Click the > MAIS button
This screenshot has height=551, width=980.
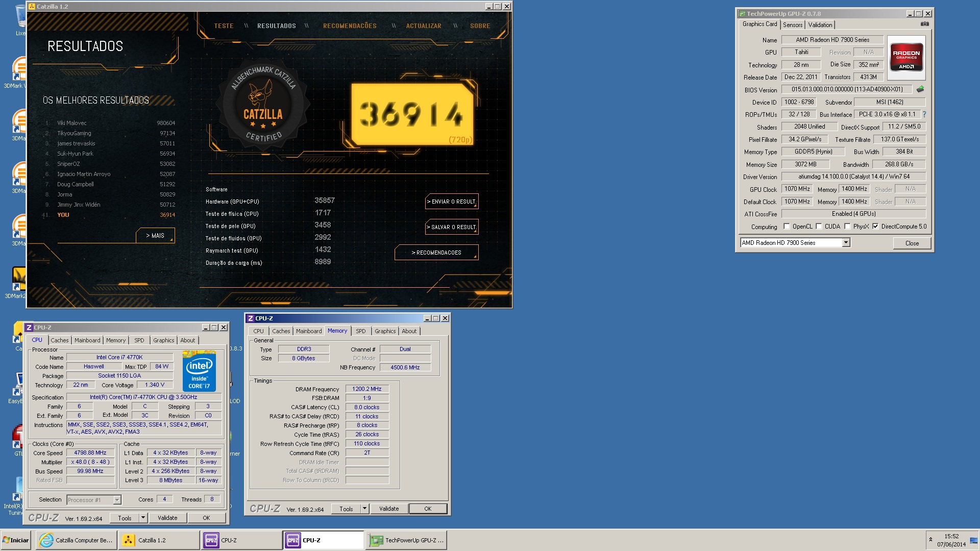(x=155, y=236)
